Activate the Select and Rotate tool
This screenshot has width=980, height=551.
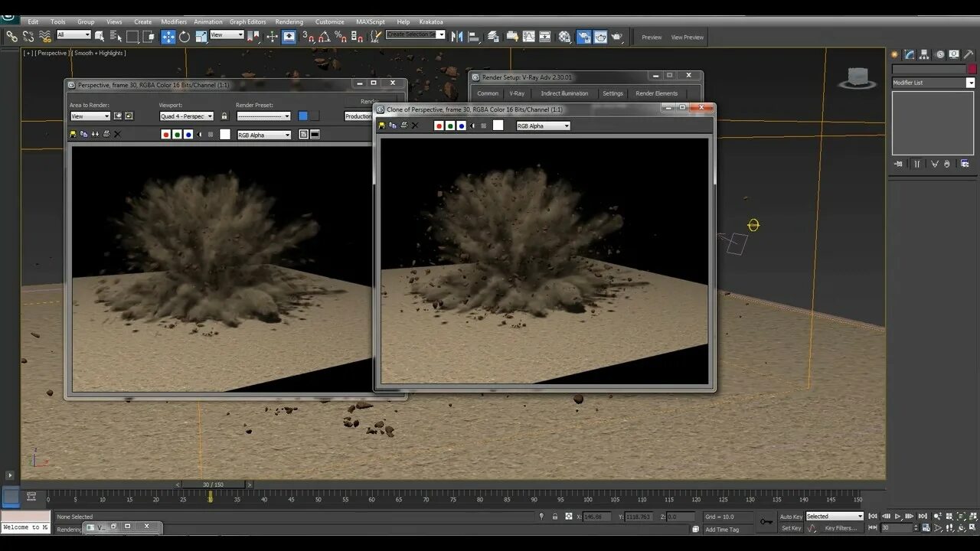[185, 37]
